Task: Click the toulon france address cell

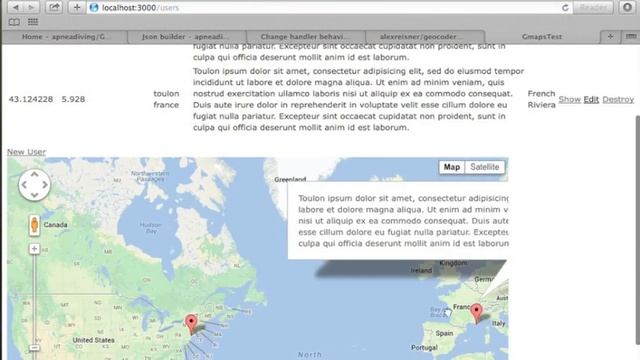Action: (x=166, y=99)
